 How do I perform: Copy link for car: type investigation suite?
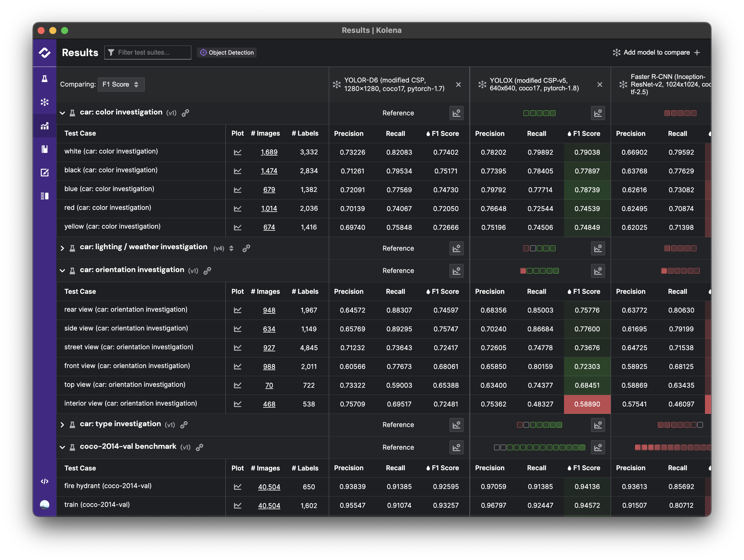pyautogui.click(x=184, y=424)
